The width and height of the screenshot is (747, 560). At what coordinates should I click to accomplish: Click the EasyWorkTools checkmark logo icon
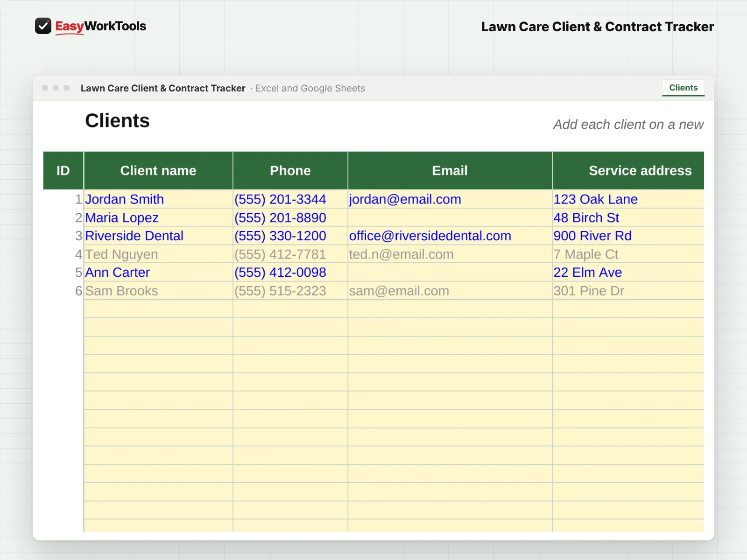43,26
